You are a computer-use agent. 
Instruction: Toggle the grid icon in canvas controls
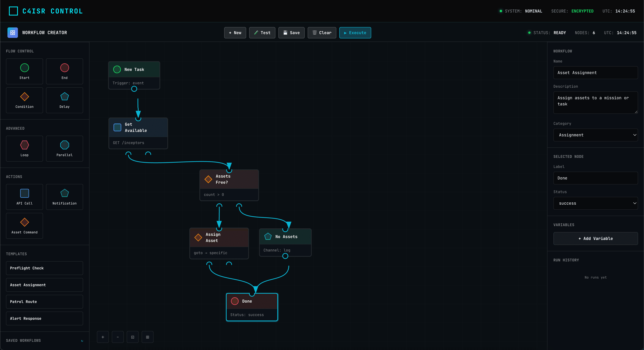(x=148, y=337)
